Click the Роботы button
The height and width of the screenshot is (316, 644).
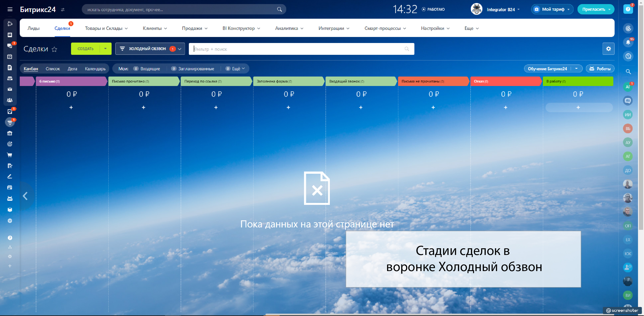click(600, 69)
